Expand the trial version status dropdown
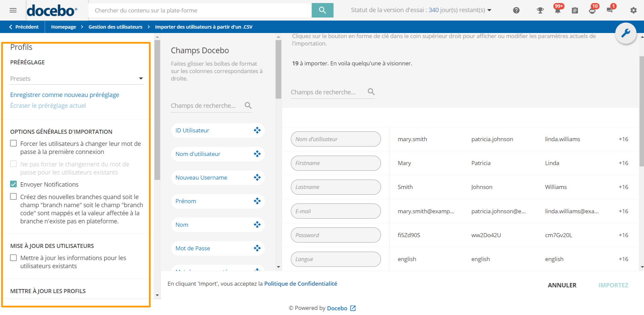The image size is (644, 315). coord(489,10)
